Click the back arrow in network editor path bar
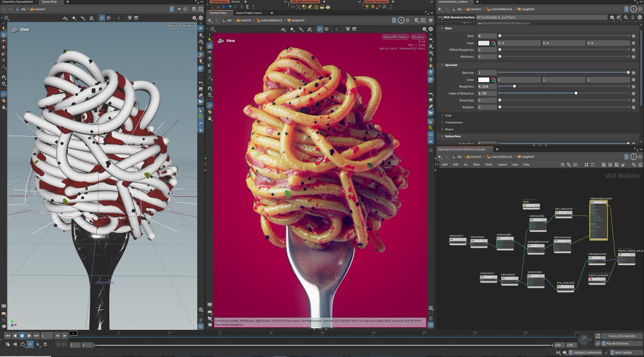The width and height of the screenshot is (644, 357). (x=440, y=156)
